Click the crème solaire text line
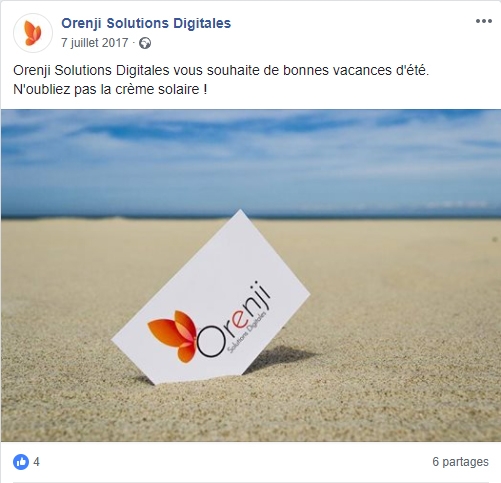Image resolution: width=501 pixels, height=483 pixels. tap(110, 89)
